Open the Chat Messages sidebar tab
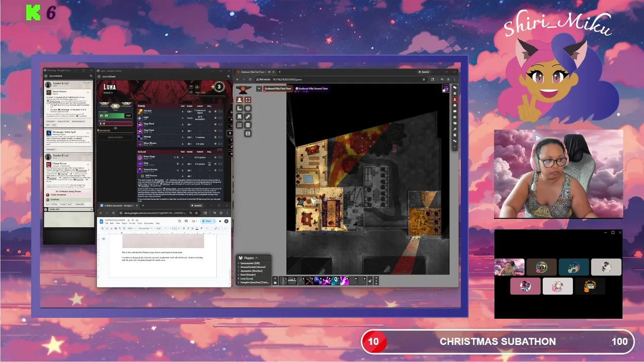Viewport: 644px width, 362px height. [x=455, y=87]
